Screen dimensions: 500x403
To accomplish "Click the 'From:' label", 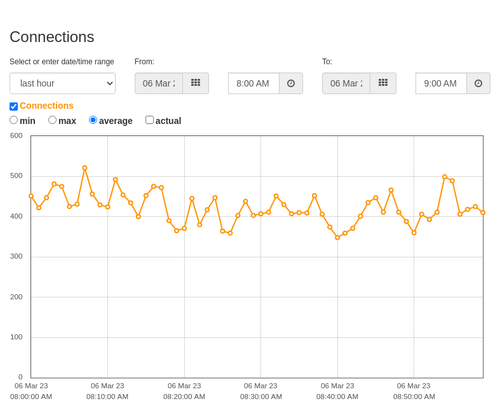I will click(x=144, y=62).
